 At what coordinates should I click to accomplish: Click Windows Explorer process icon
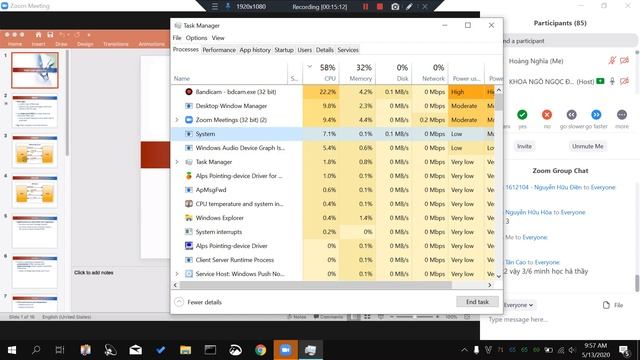[189, 218]
